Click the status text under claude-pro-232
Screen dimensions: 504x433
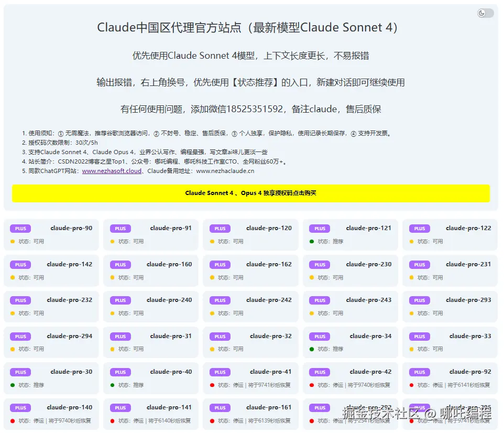tap(31, 313)
